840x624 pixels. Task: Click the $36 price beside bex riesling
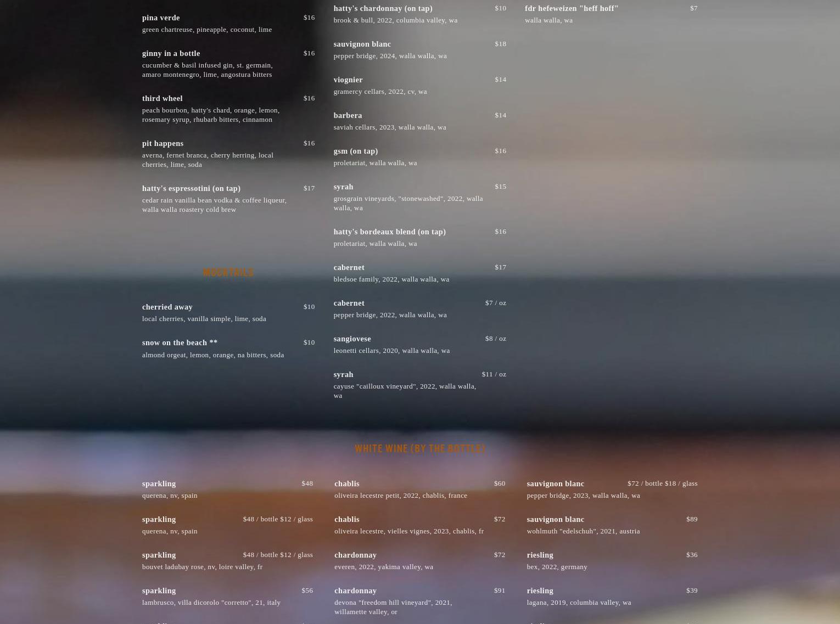coord(692,554)
